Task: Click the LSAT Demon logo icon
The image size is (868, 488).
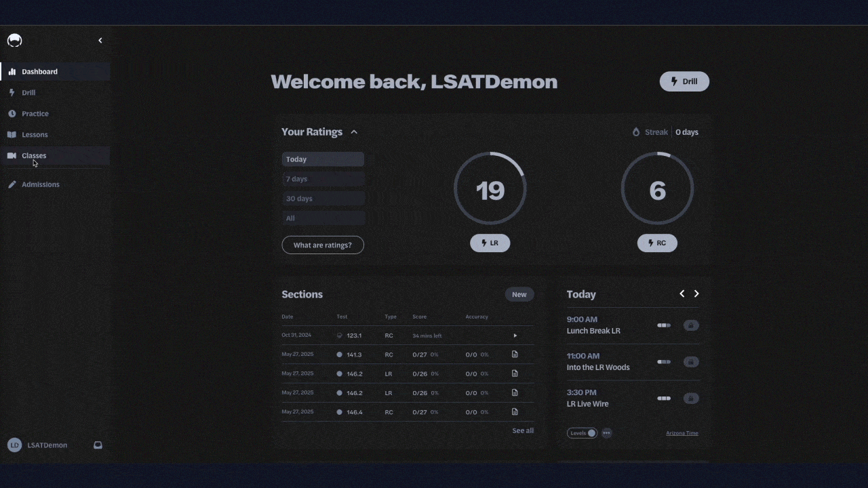Action: tap(14, 41)
